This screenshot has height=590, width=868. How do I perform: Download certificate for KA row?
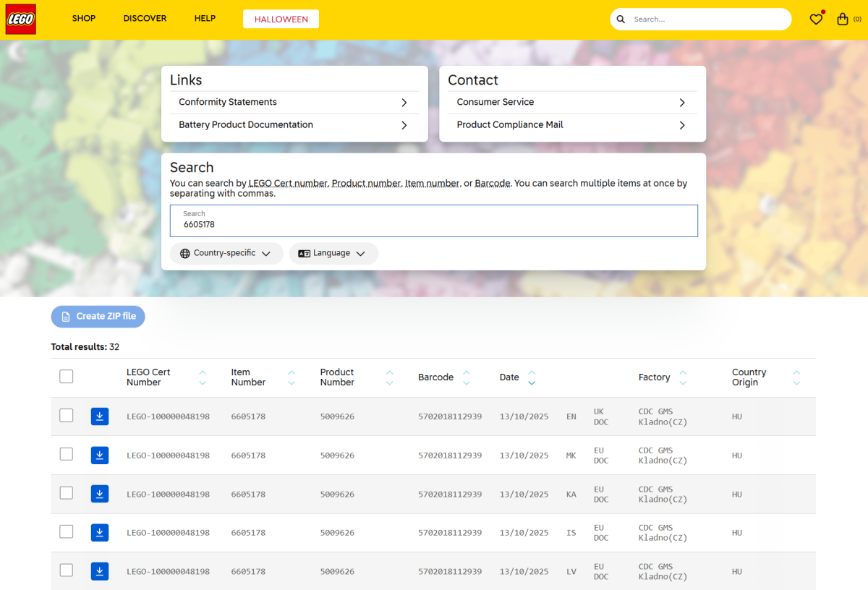tap(100, 494)
